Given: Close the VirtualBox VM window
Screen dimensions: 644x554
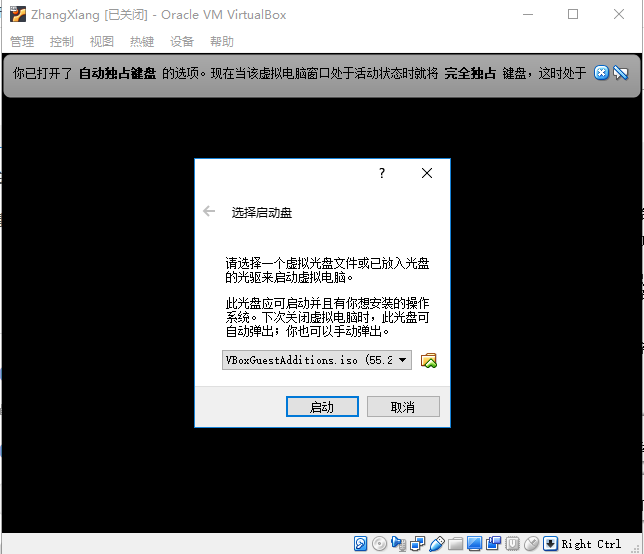Looking at the screenshot, I should coord(619,14).
